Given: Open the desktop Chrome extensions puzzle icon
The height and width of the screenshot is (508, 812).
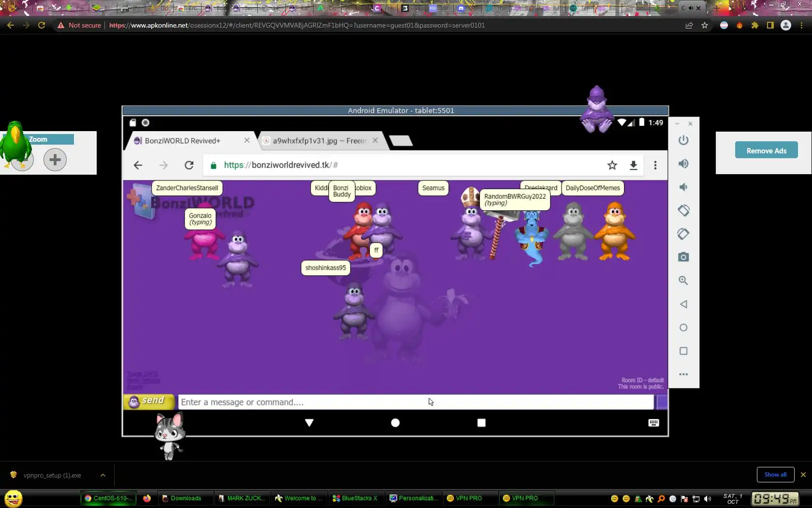Looking at the screenshot, I should [x=755, y=25].
